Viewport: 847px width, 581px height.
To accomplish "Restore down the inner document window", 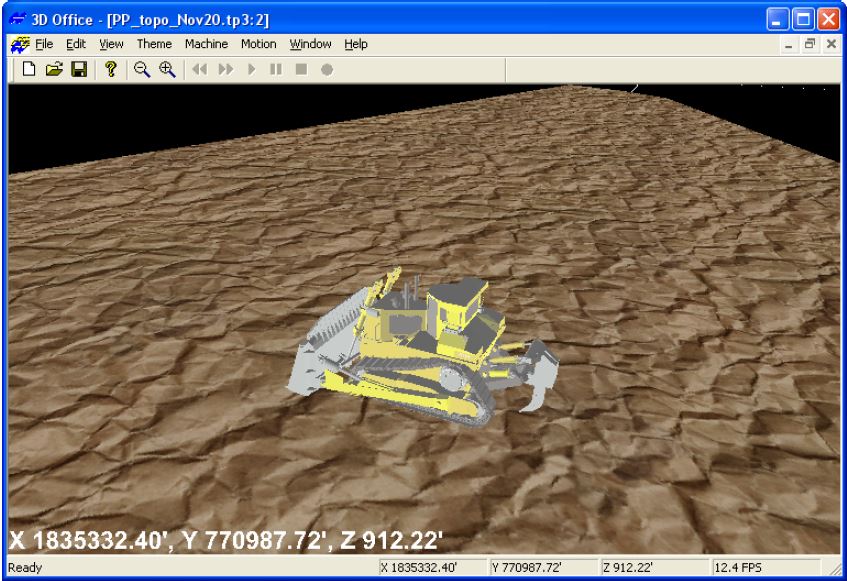I will tap(810, 44).
